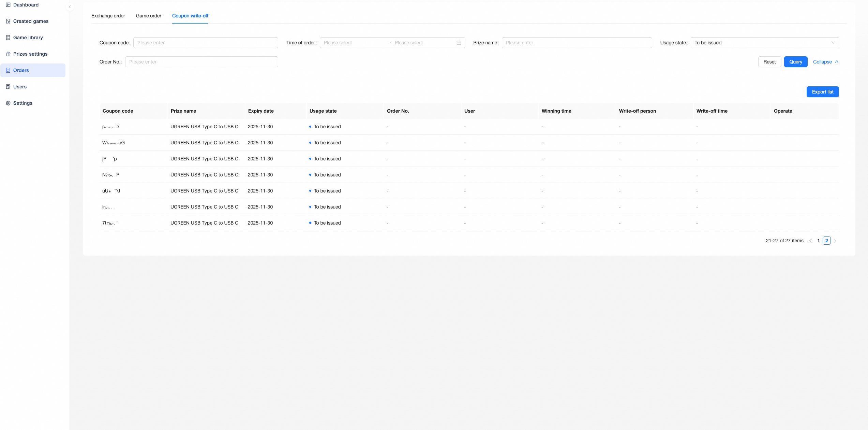
Task: Click the Orders sidebar icon
Action: [8, 70]
